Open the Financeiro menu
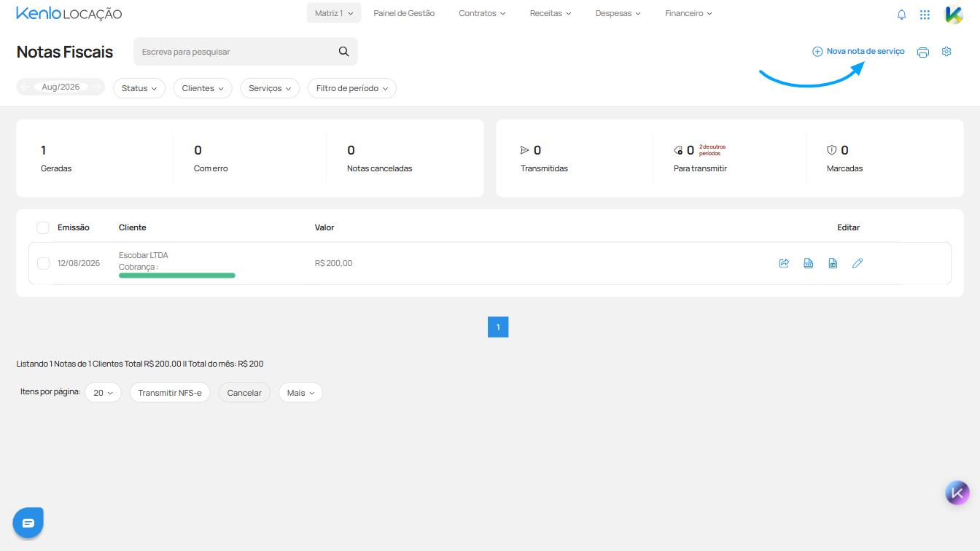Viewport: 980px width, 551px height. pos(688,13)
